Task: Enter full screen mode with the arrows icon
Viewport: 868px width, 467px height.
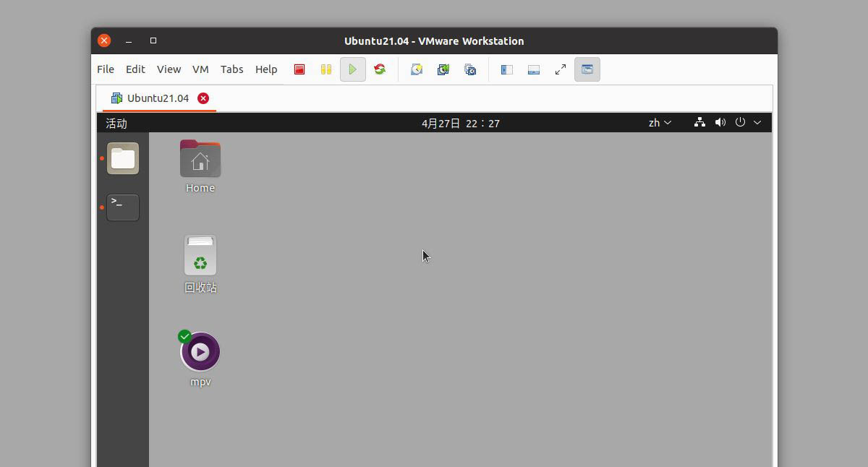Action: [561, 69]
